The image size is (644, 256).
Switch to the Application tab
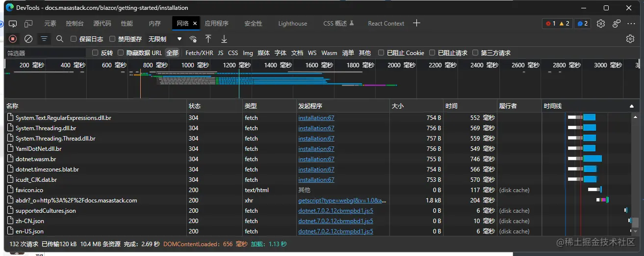(x=216, y=24)
